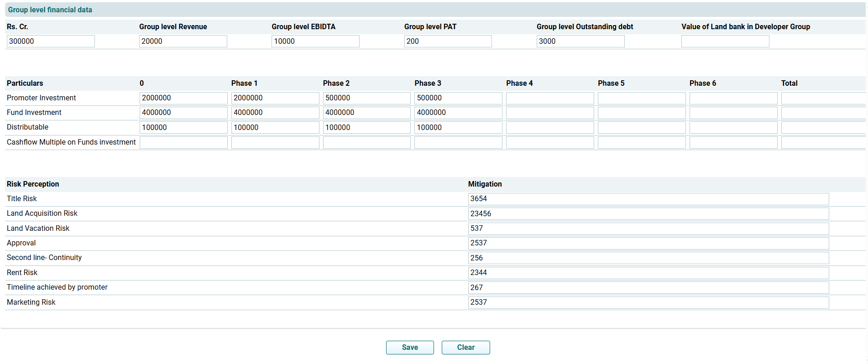The height and width of the screenshot is (364, 868).
Task: Click the Save button
Action: coord(409,347)
